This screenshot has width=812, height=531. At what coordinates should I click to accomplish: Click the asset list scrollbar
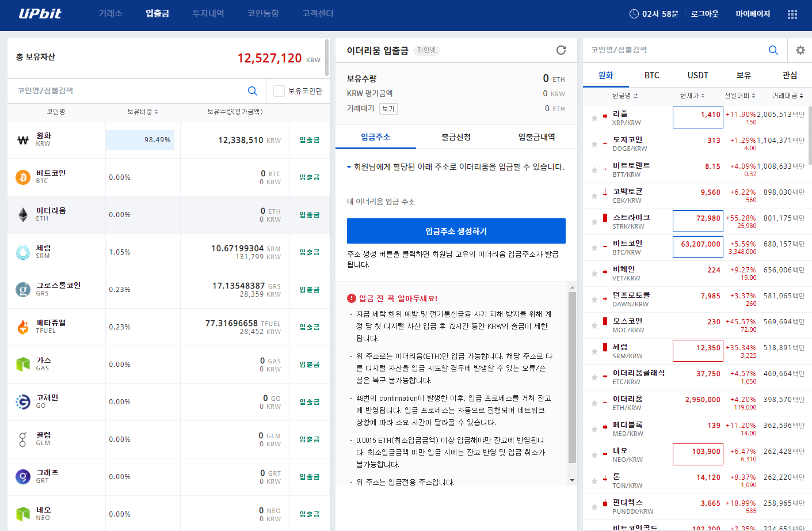(327, 58)
